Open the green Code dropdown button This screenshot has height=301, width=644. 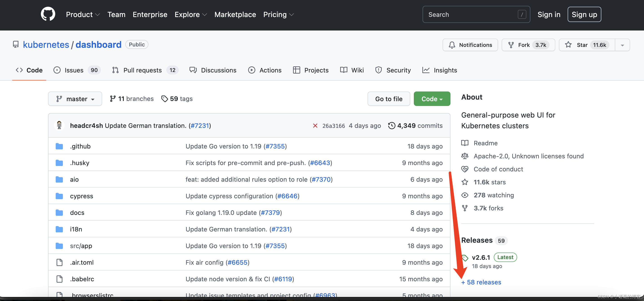tap(432, 99)
